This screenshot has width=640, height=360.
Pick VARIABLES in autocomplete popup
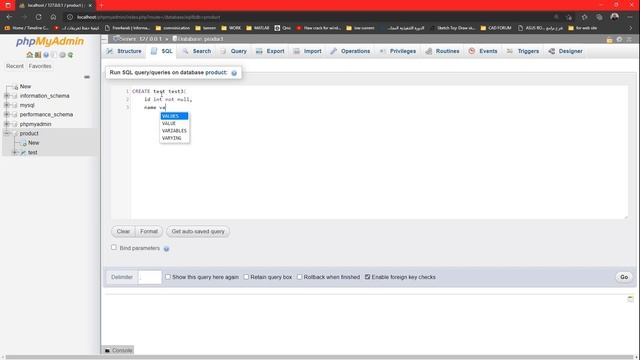coord(174,131)
